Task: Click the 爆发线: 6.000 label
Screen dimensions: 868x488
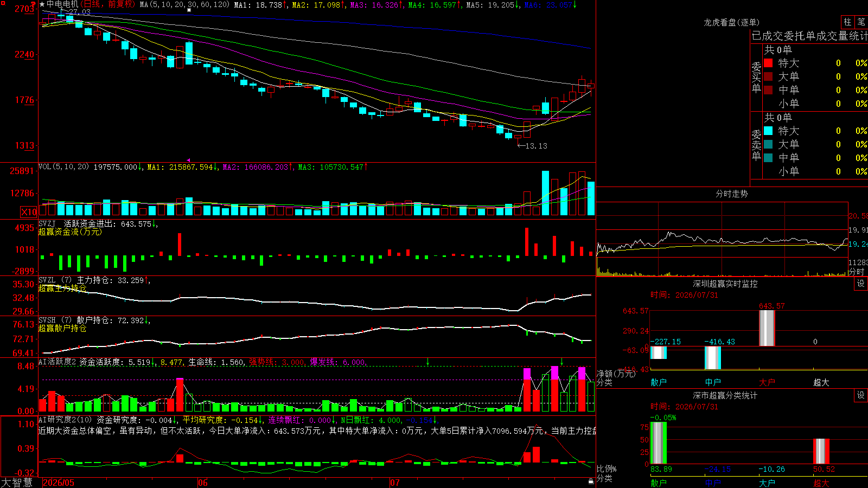Action: tap(337, 362)
